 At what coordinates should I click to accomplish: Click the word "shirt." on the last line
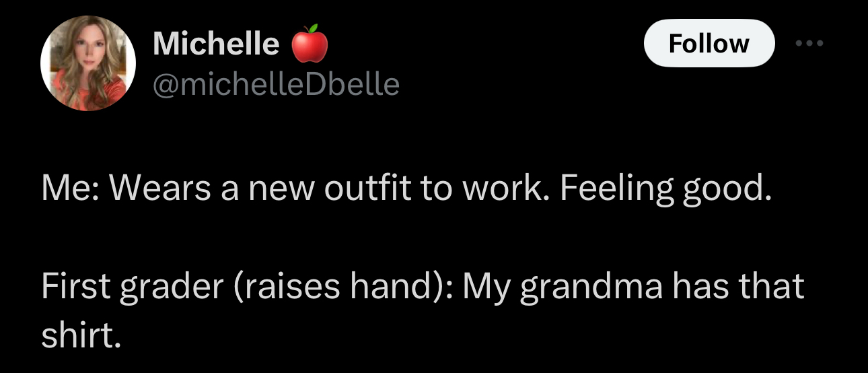tap(81, 336)
